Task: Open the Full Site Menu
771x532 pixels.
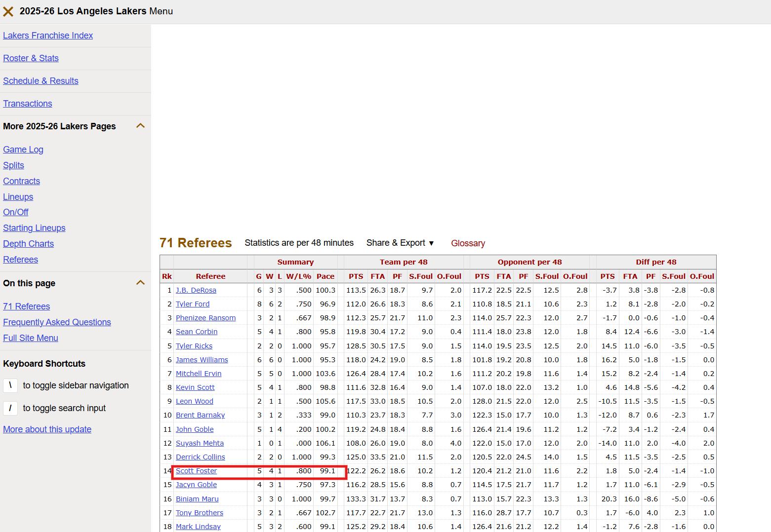Action: coord(31,338)
